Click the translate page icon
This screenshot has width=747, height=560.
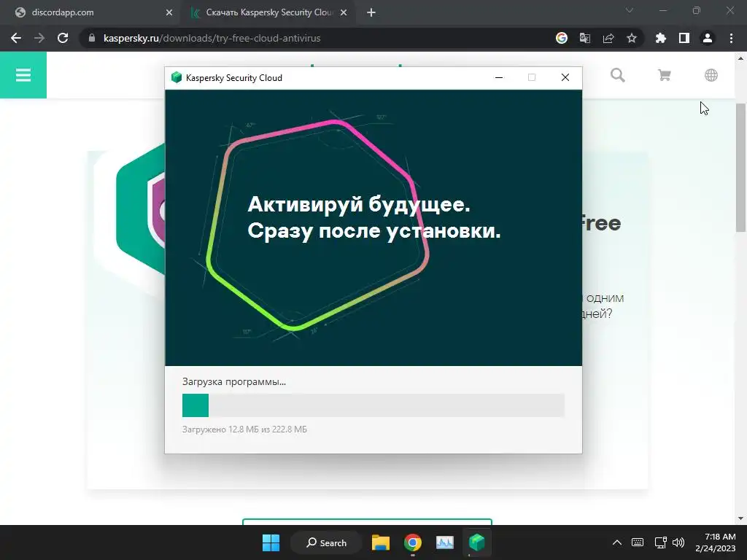585,38
